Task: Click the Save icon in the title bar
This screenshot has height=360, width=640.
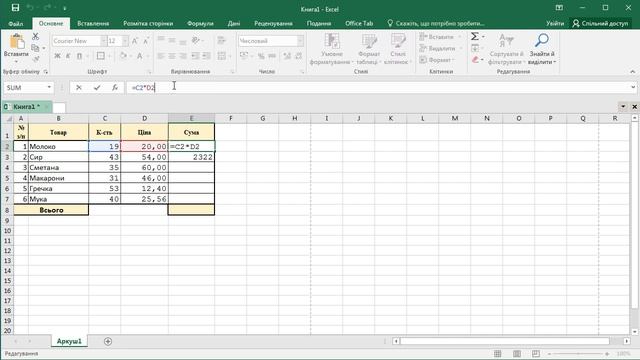Action: [15, 8]
